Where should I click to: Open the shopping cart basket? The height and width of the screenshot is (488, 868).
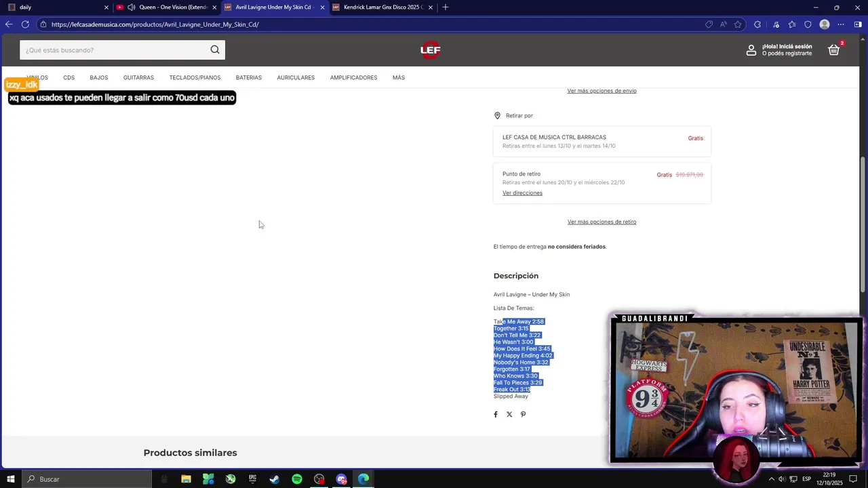pos(834,49)
